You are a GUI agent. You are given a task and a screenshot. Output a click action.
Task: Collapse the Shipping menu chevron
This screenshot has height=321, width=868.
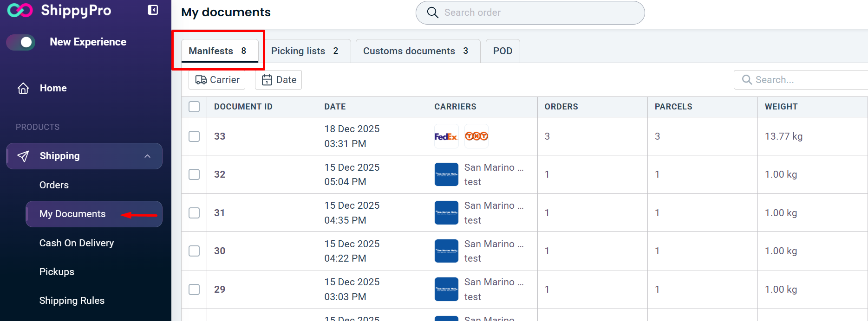pos(147,156)
